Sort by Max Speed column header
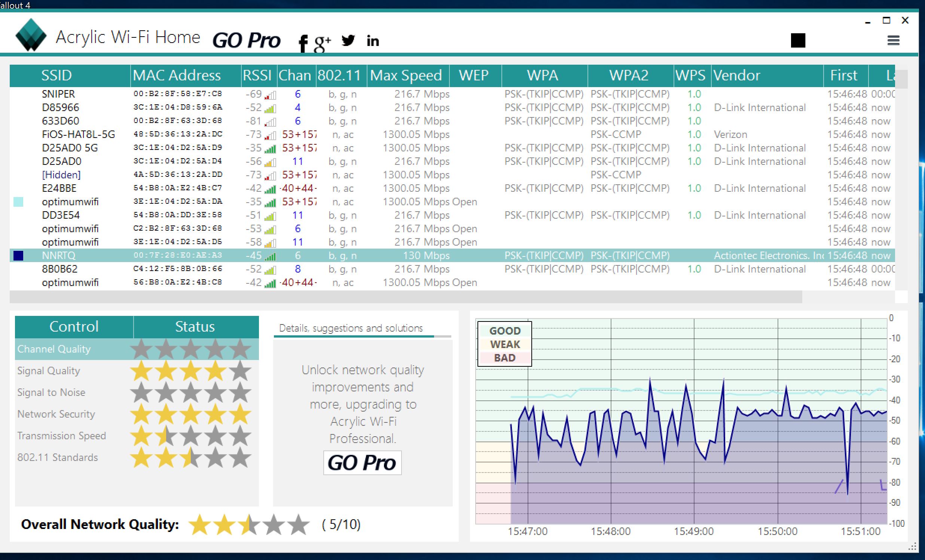The image size is (925, 560). 406,76
